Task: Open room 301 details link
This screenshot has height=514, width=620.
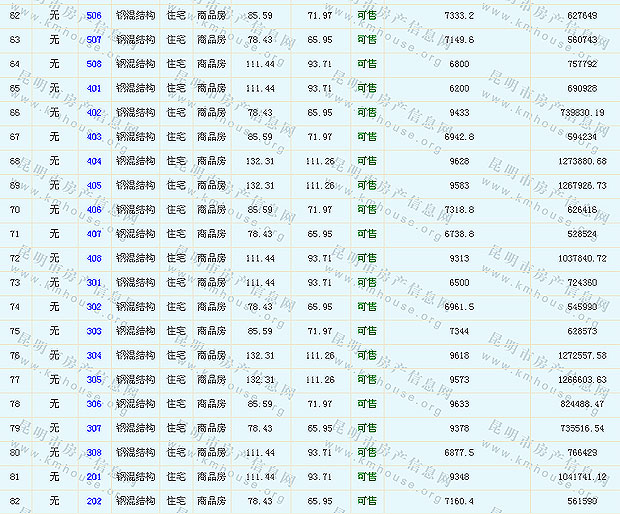Action: 94,283
